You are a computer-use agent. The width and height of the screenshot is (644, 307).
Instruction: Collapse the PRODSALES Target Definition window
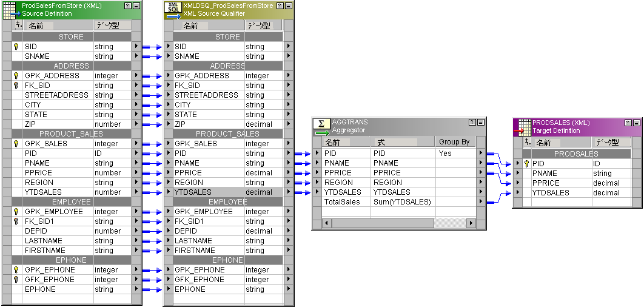pos(636,123)
